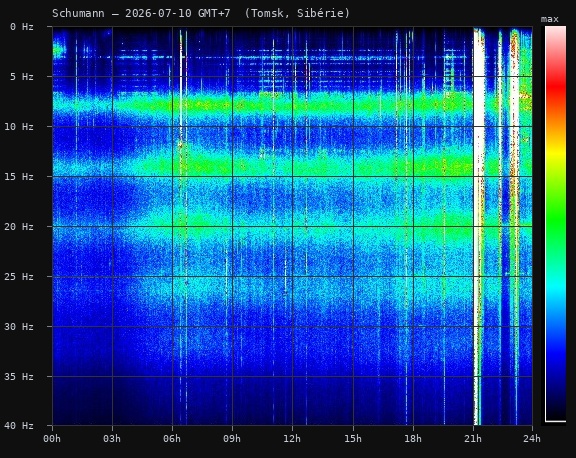Image resolution: width=576 pixels, height=458 pixels.
Task: Click the 21h time axis label
Action: pyautogui.click(x=473, y=439)
